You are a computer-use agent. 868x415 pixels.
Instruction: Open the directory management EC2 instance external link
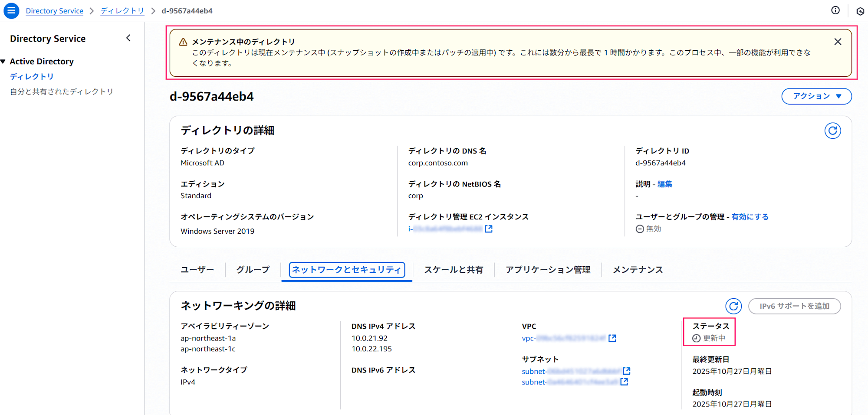(488, 229)
